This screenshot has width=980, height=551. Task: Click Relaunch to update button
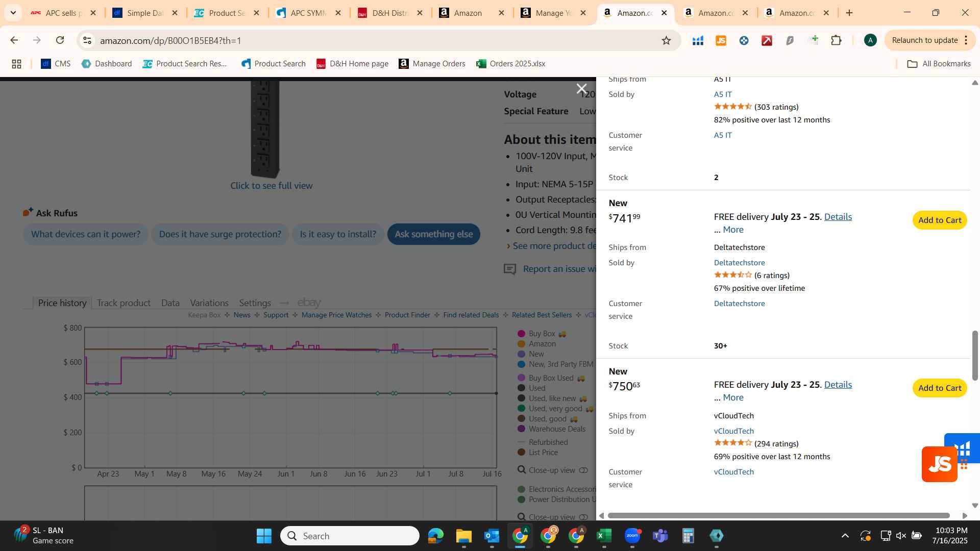925,40
